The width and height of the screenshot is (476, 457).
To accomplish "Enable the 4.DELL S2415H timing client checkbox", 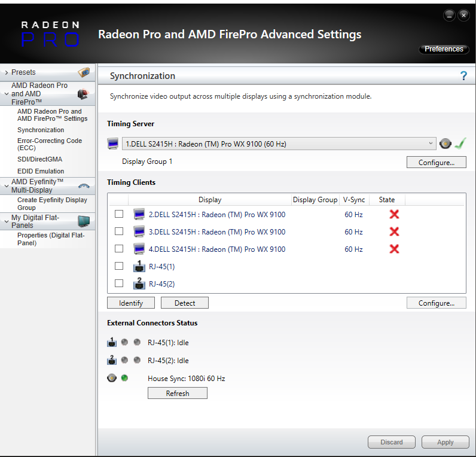I will tap(119, 249).
